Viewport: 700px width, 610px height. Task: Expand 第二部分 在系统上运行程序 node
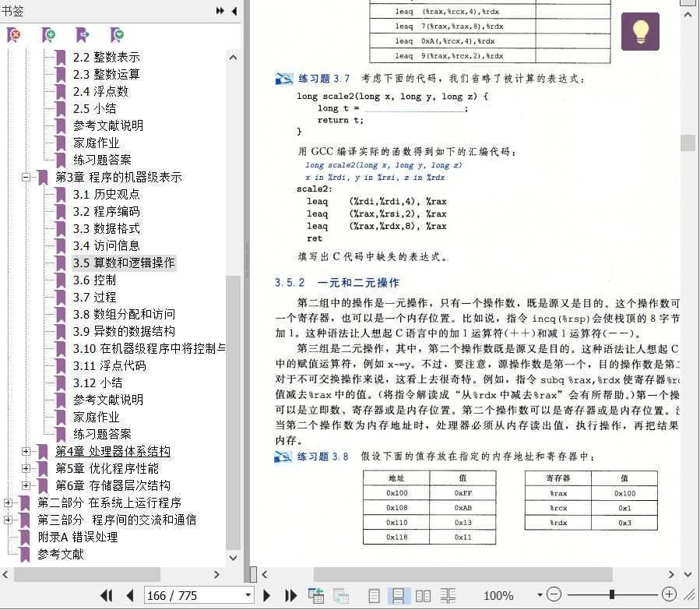tap(8, 502)
